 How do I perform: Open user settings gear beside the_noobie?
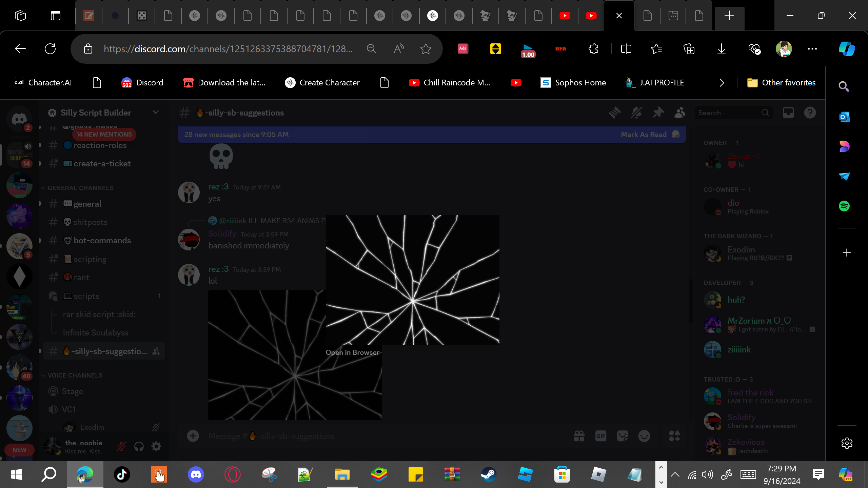pyautogui.click(x=156, y=446)
